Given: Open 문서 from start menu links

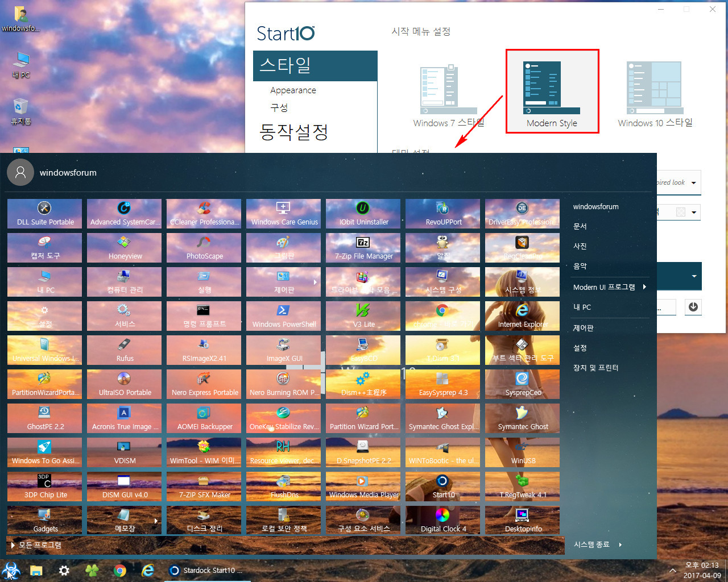Looking at the screenshot, I should 580,226.
